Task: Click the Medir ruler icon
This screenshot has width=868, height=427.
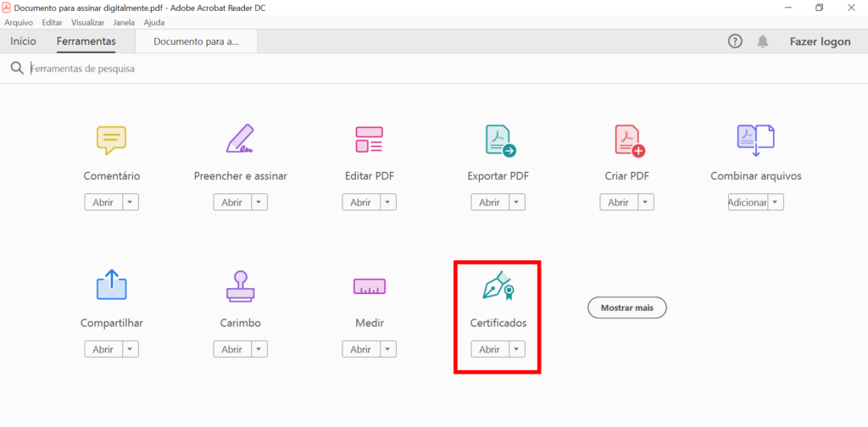Action: (369, 286)
